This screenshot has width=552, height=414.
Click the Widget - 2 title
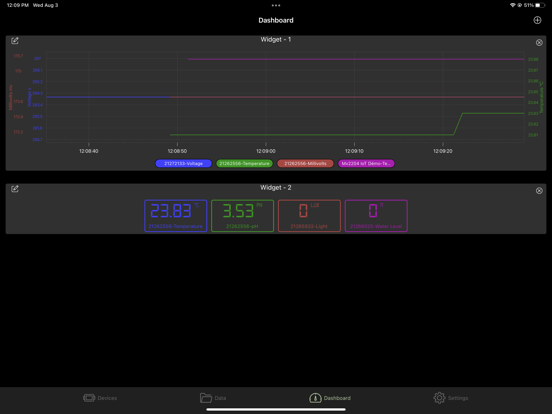point(276,188)
